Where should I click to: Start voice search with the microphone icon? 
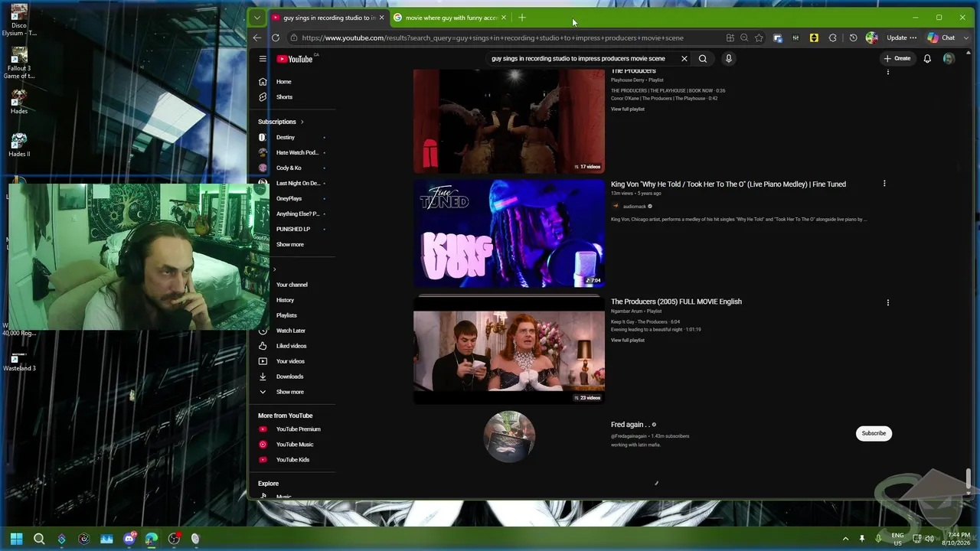(x=729, y=59)
